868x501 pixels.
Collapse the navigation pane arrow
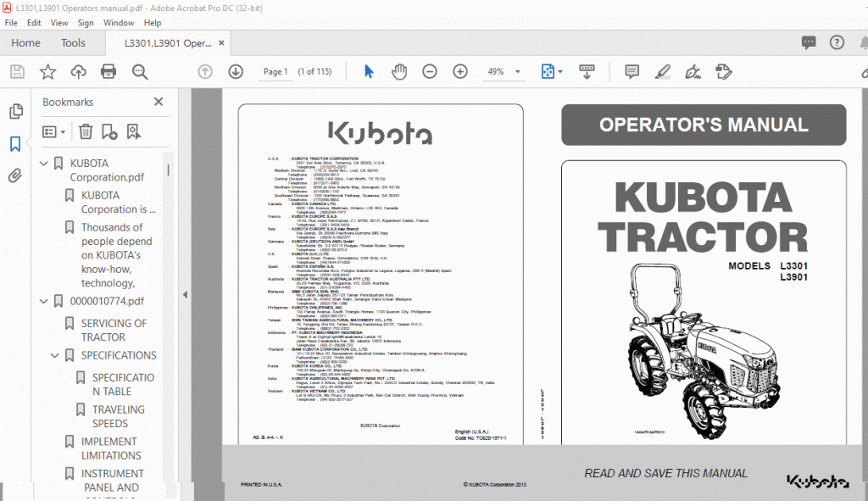(185, 294)
